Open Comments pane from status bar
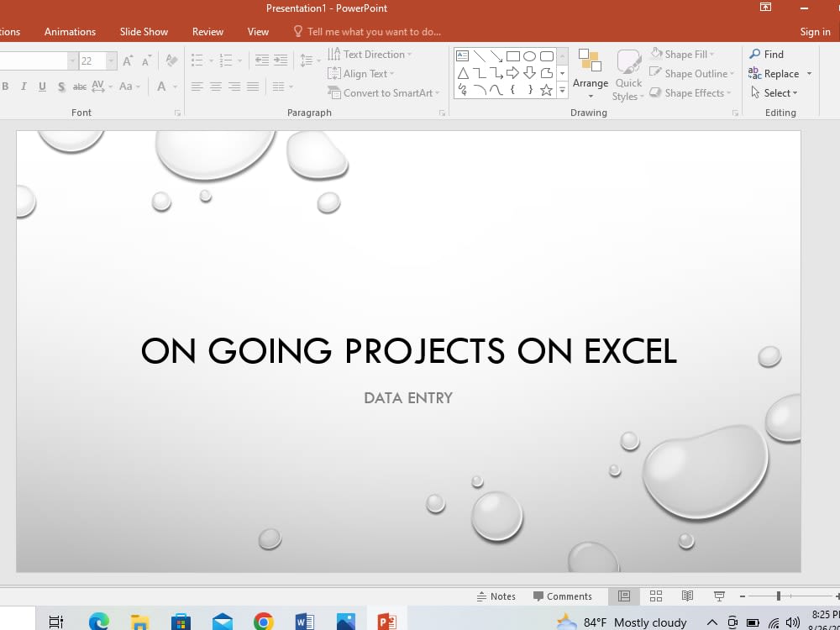This screenshot has width=840, height=630. 563,596
